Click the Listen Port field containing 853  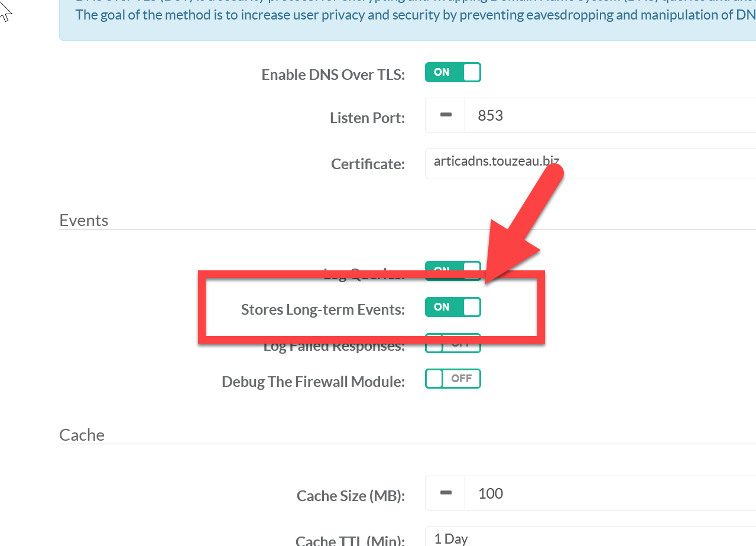(609, 115)
